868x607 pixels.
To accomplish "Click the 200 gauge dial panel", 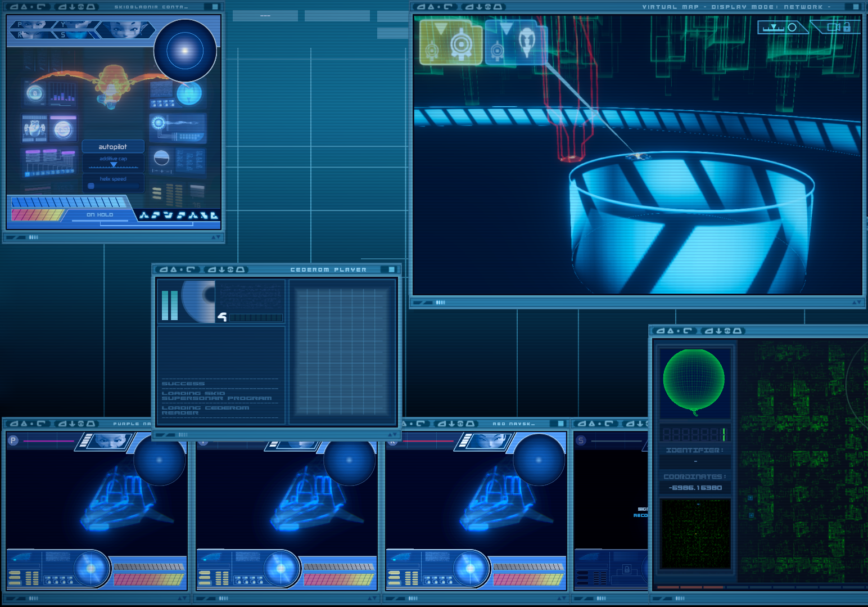I will pos(63,129).
